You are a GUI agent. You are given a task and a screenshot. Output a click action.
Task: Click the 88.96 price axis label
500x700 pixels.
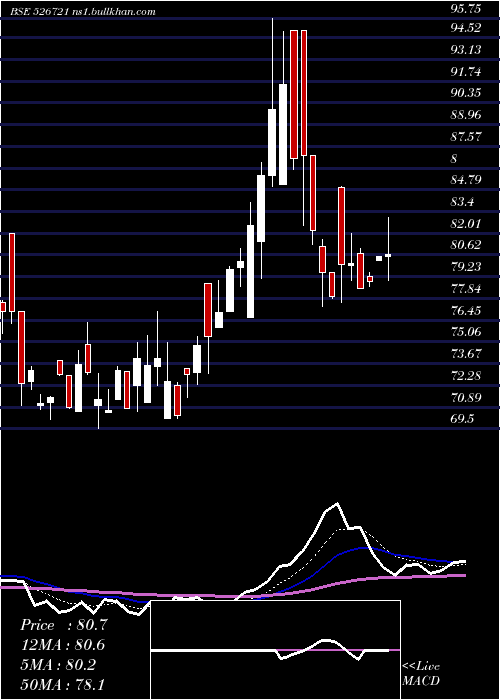(x=466, y=115)
